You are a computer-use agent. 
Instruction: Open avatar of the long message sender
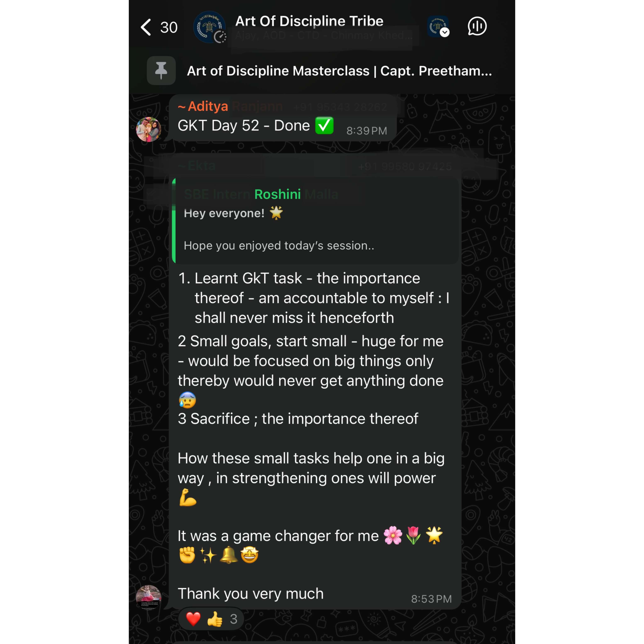click(x=149, y=597)
